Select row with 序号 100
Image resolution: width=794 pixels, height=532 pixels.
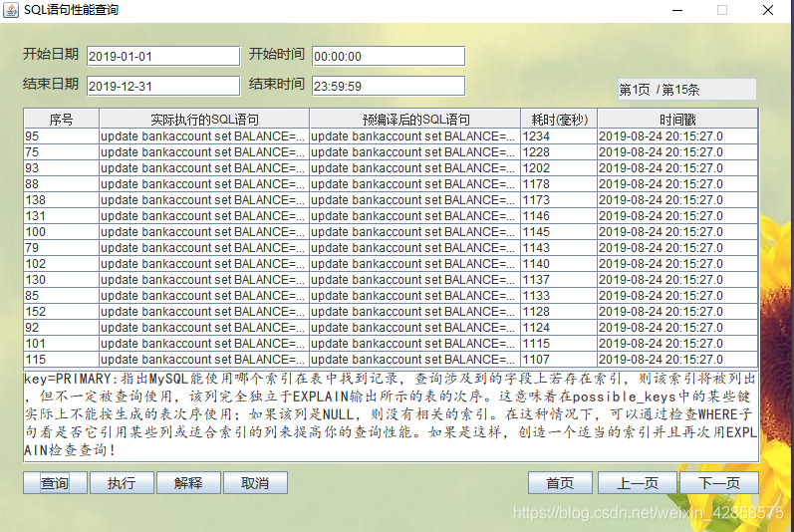(x=391, y=232)
